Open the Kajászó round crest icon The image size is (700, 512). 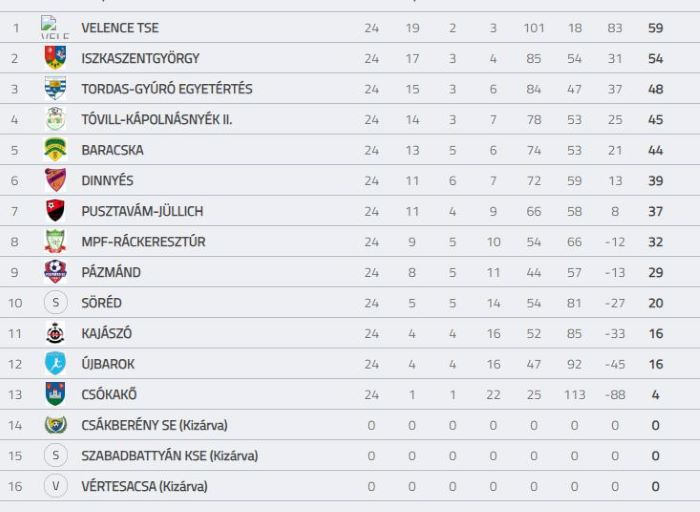(x=55, y=333)
